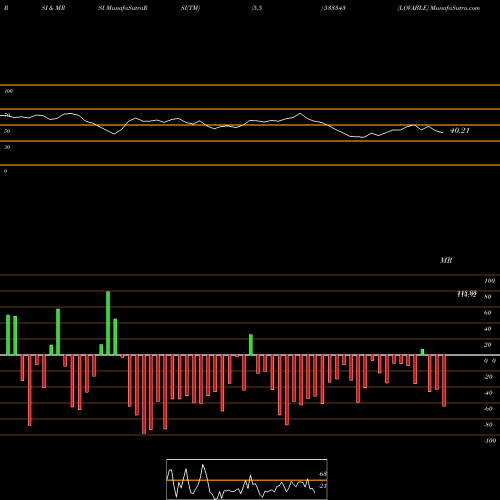500x500 pixels.
Task: Click the 21 value in the mini chart
Action: coord(322,486)
